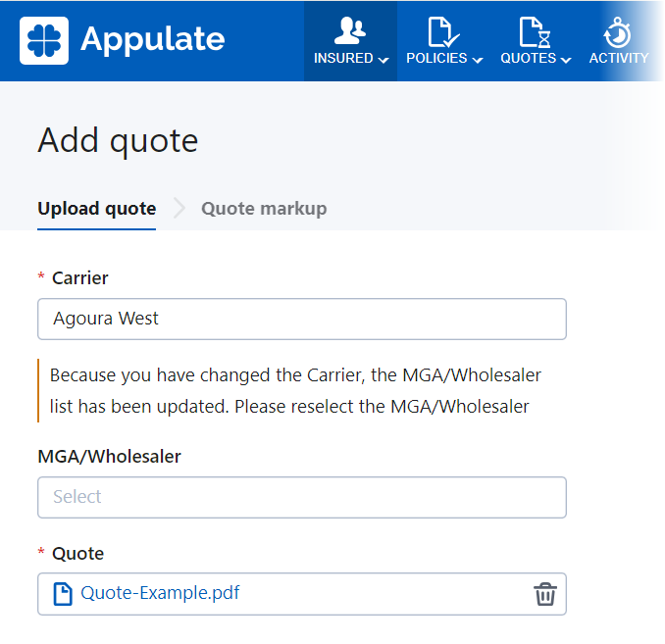Click the Appulate clover logo icon

[44, 40]
